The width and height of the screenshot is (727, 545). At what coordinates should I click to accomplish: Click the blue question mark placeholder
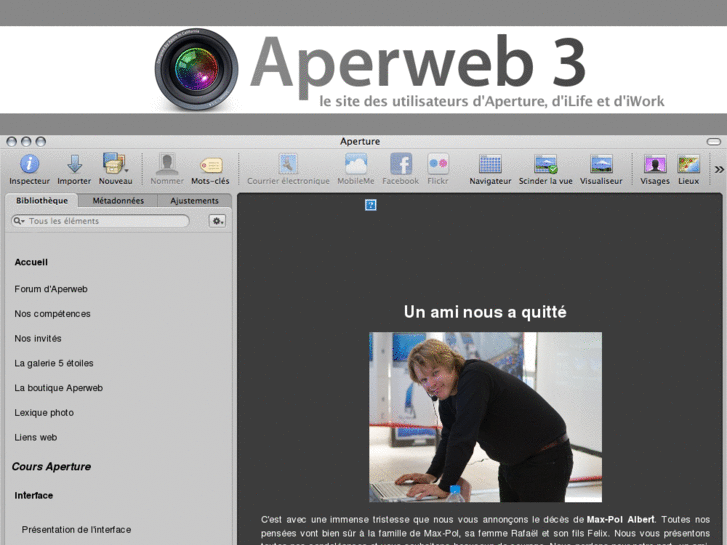370,205
